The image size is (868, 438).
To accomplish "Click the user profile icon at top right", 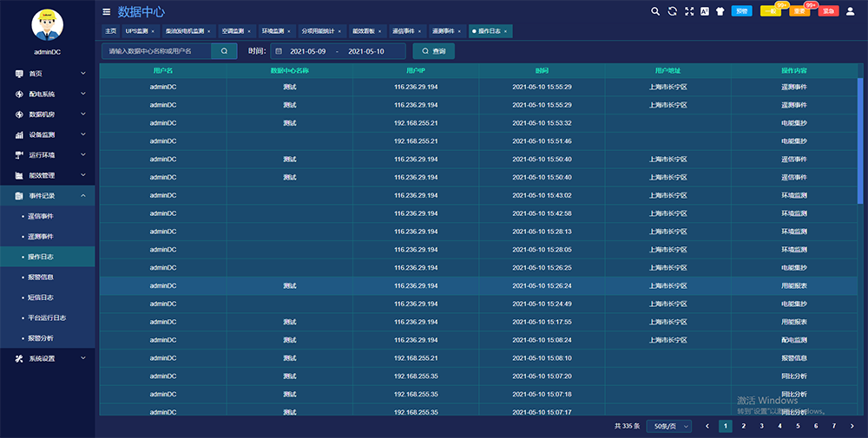I will [x=850, y=11].
